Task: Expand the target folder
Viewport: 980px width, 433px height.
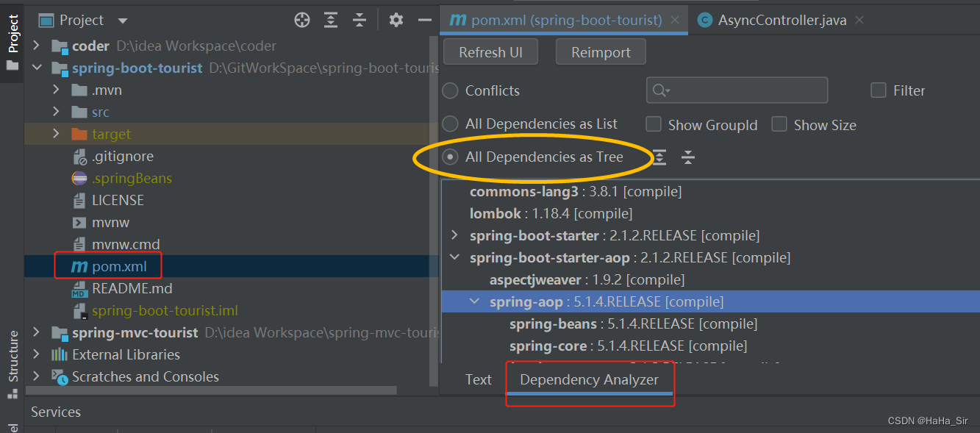Action: pyautogui.click(x=56, y=134)
